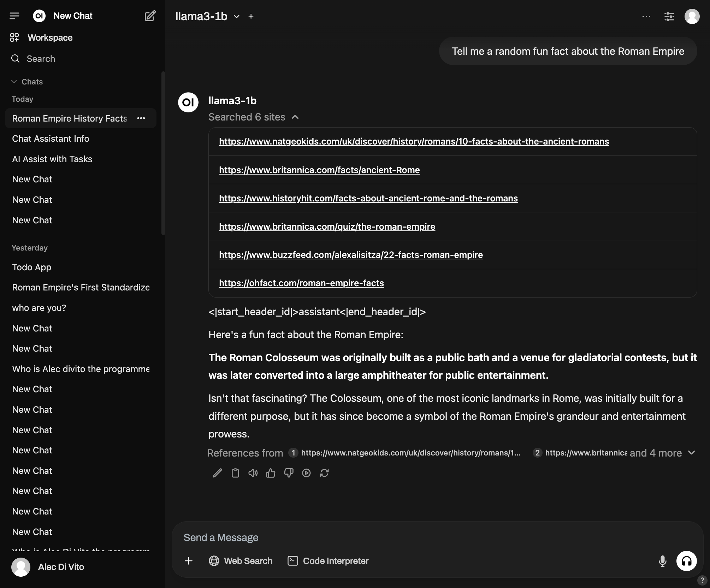Viewport: 710px width, 588px height.
Task: Click the 'Yesterday' section label
Action: [x=30, y=248]
